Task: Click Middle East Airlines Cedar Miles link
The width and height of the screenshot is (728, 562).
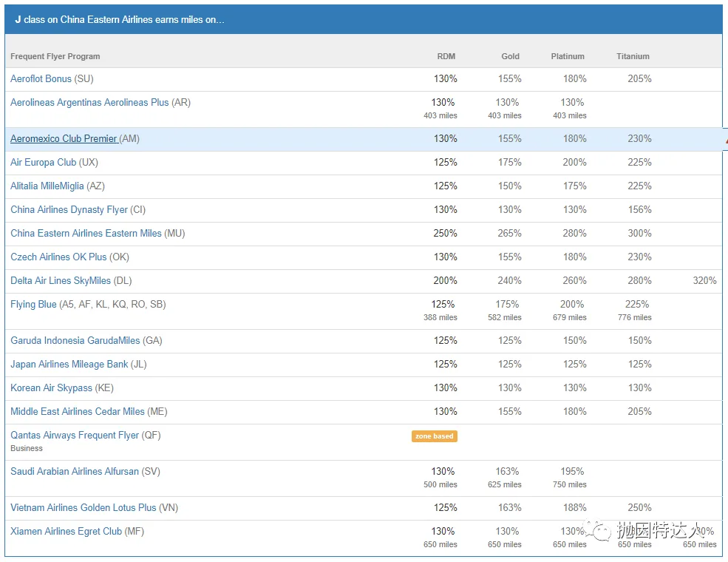Action: [x=78, y=412]
